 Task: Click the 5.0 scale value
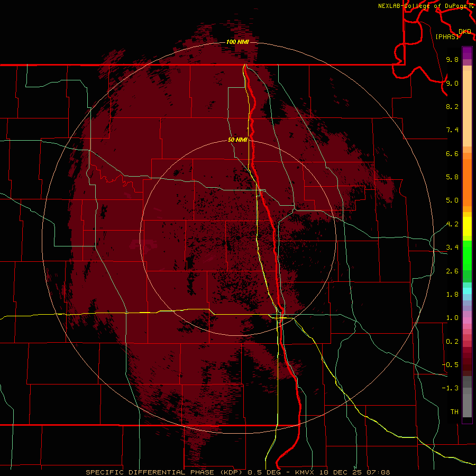click(452, 200)
